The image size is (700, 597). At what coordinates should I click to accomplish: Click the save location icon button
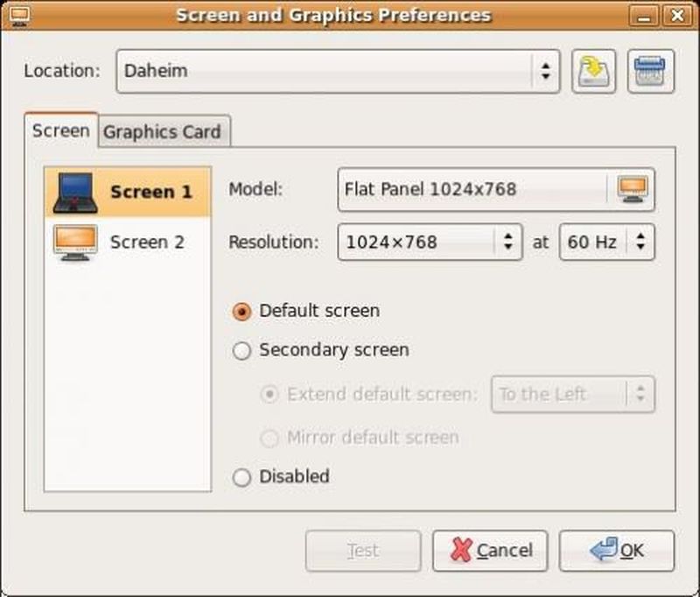click(594, 72)
